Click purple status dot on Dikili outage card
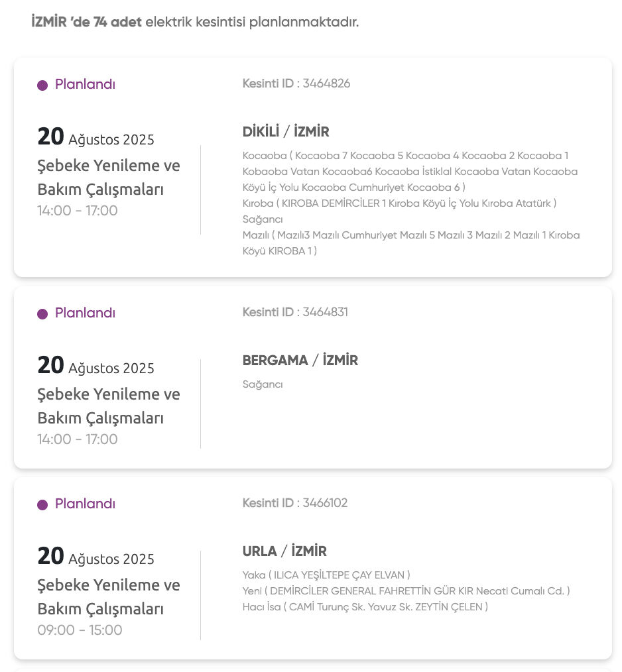 (42, 85)
